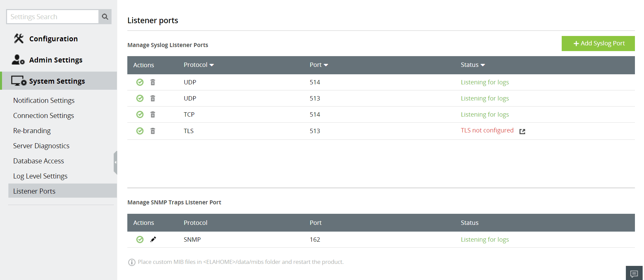Viewport: 644px width, 280px height.
Task: Open Notification Settings
Action: tap(44, 100)
